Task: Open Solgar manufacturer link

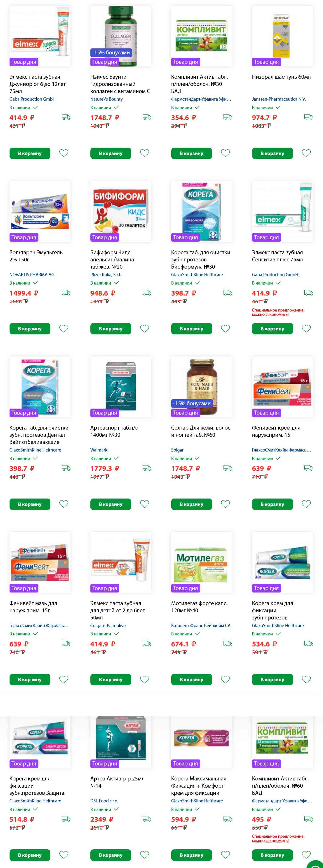Action: pyautogui.click(x=177, y=450)
